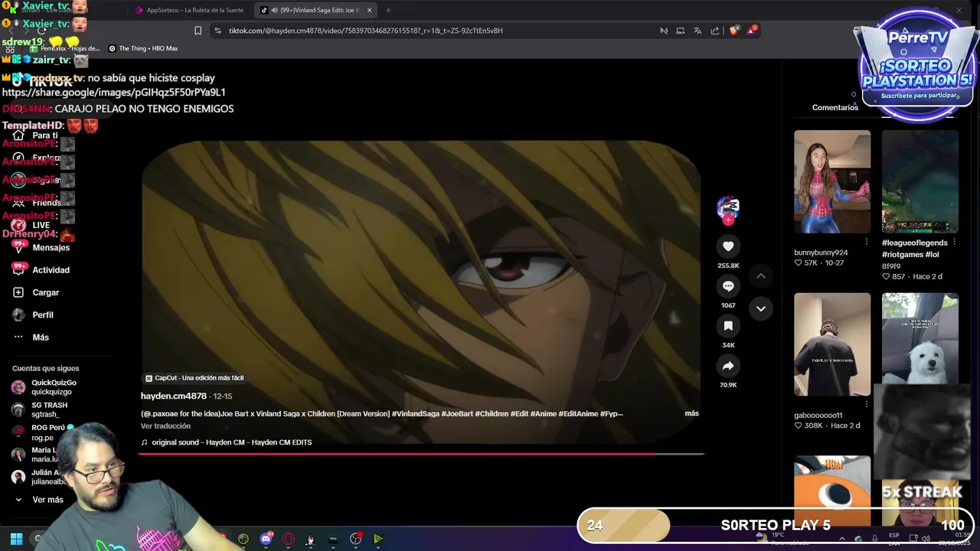This screenshot has height=551, width=980.
Task: Click the bookmark icon left of the URL
Action: pyautogui.click(x=198, y=31)
